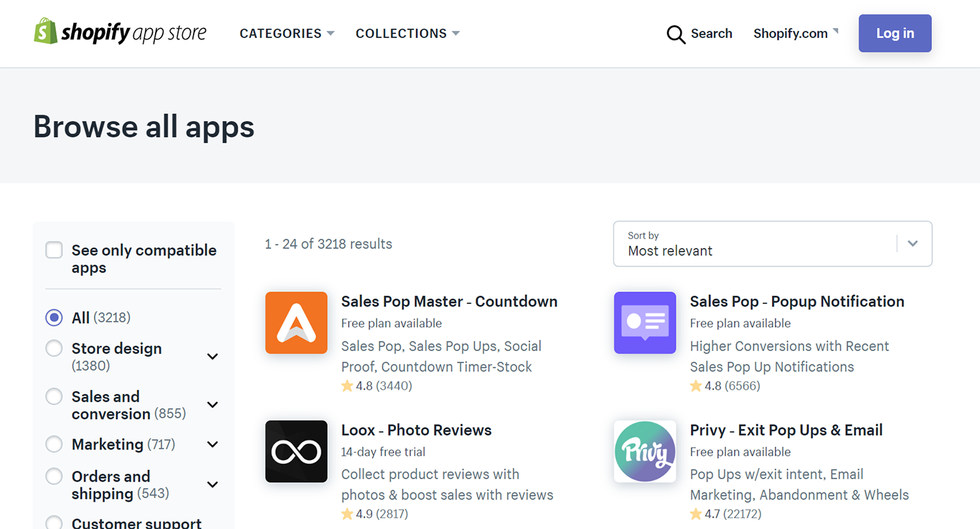
Task: Open the Categories dropdown menu
Action: 287,34
